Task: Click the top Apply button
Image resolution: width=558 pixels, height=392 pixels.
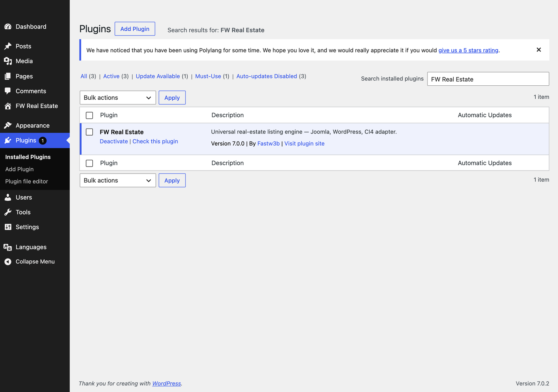Action: (172, 98)
